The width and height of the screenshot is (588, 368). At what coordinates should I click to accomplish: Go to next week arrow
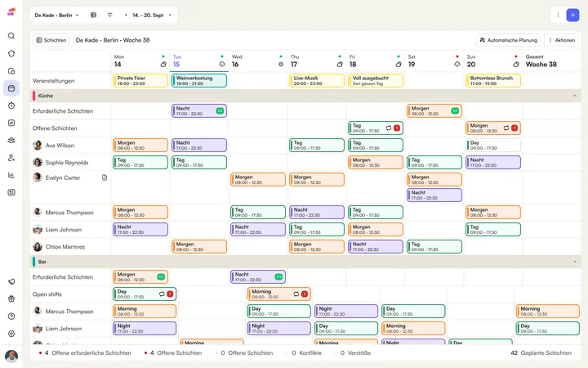click(170, 15)
